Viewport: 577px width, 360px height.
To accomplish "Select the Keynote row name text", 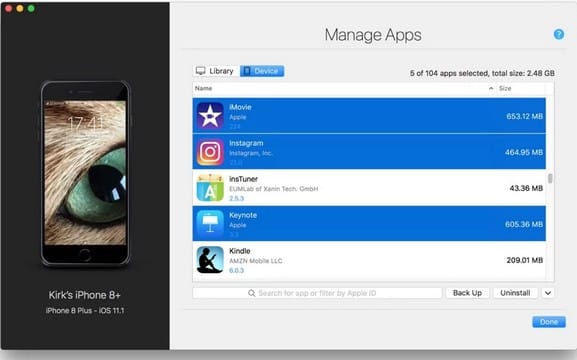I will click(x=243, y=215).
